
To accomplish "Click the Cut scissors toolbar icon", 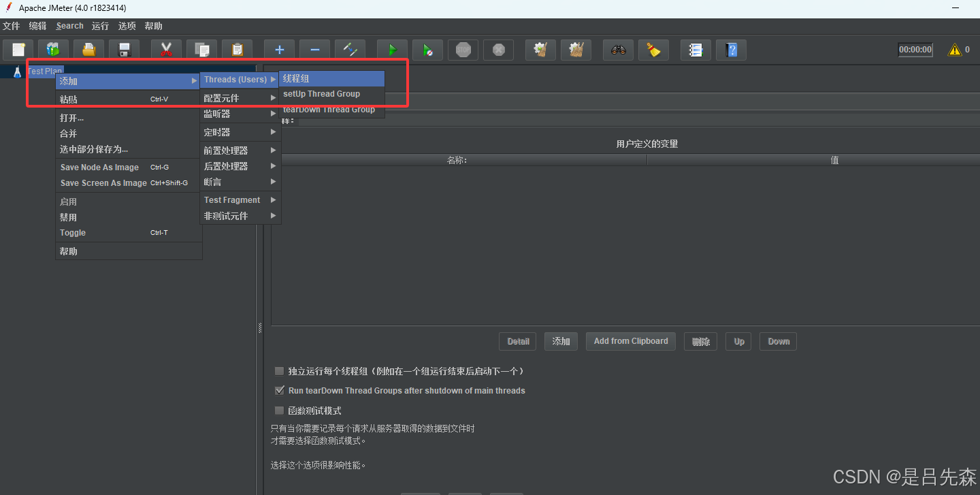I will coord(166,50).
